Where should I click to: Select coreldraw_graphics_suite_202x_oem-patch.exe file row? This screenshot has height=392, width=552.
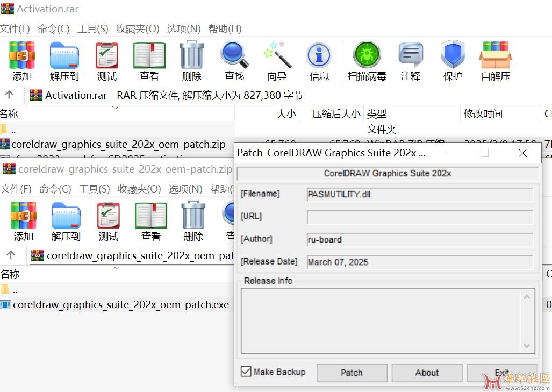pyautogui.click(x=117, y=305)
